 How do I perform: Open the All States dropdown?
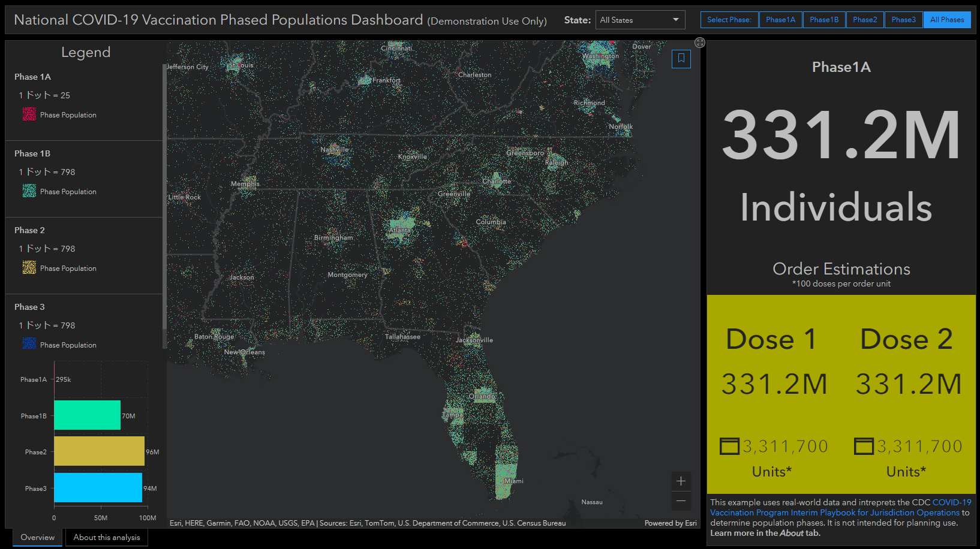click(640, 20)
